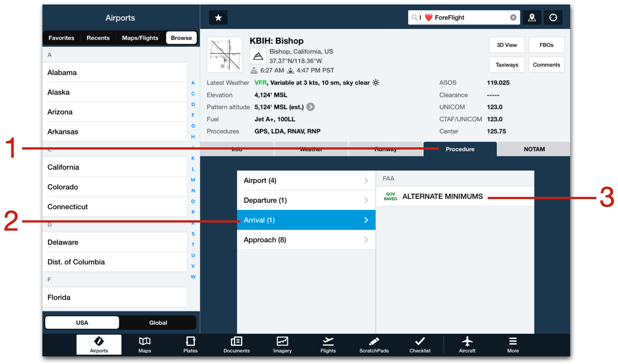The image size is (618, 364).
Task: Open the Checklist section
Action: tap(420, 345)
